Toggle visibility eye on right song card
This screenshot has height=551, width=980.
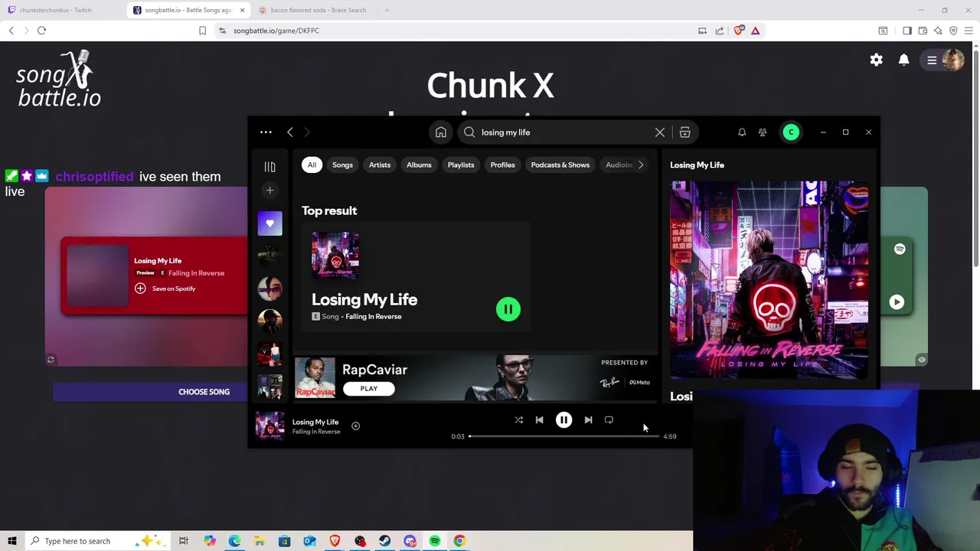click(922, 360)
